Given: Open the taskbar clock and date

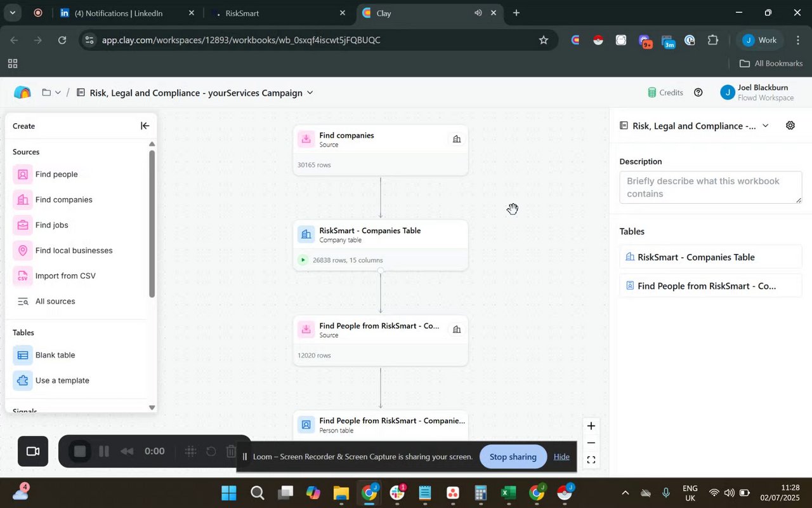Looking at the screenshot, I should point(780,493).
